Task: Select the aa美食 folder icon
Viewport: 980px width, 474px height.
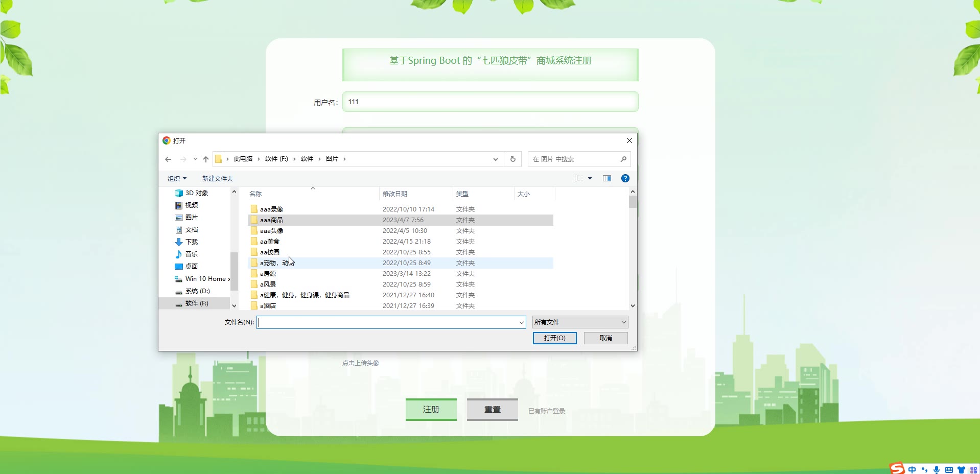Action: pos(254,241)
